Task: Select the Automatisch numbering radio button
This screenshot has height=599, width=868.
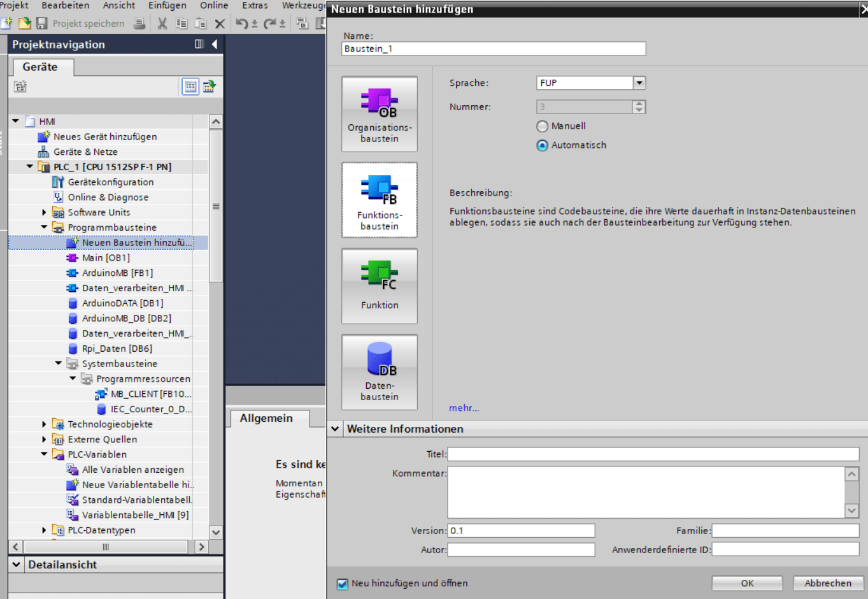Action: click(543, 145)
